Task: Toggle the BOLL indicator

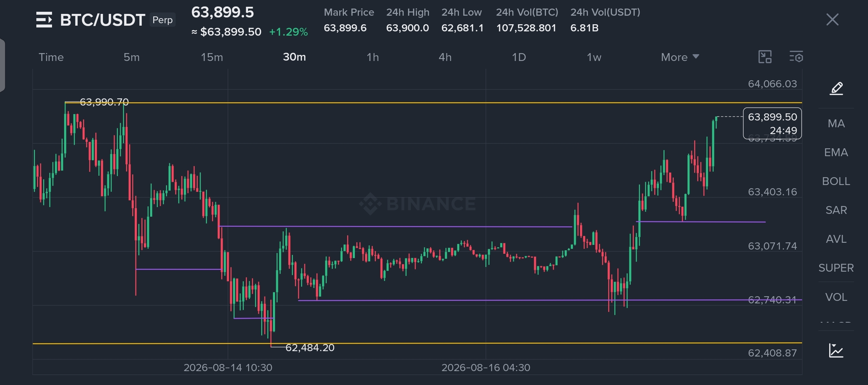Action: coord(836,181)
